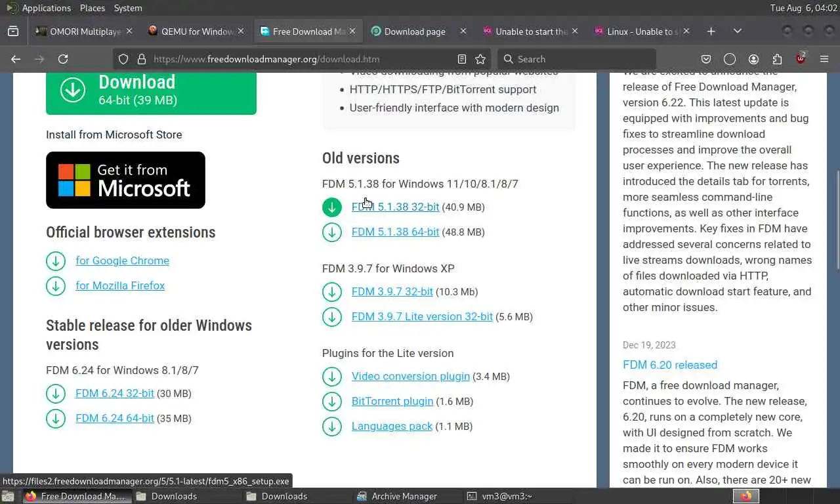Open the FDM 3.9.7 Lite version 32-bit link
Viewport: 840px width, 504px height.
point(422,316)
